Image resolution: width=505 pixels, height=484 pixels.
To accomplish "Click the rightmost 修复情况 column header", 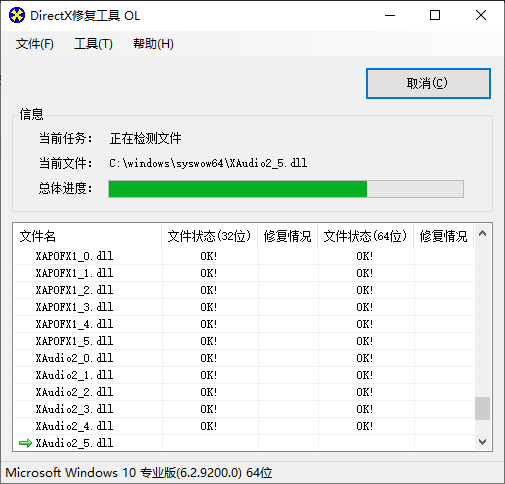I will click(x=443, y=236).
